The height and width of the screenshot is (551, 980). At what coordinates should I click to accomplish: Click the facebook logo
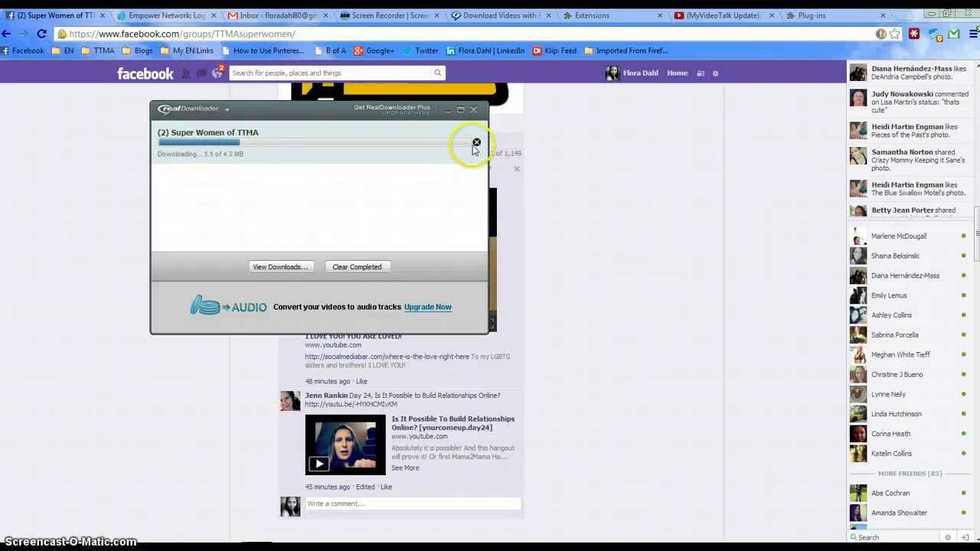coord(145,73)
